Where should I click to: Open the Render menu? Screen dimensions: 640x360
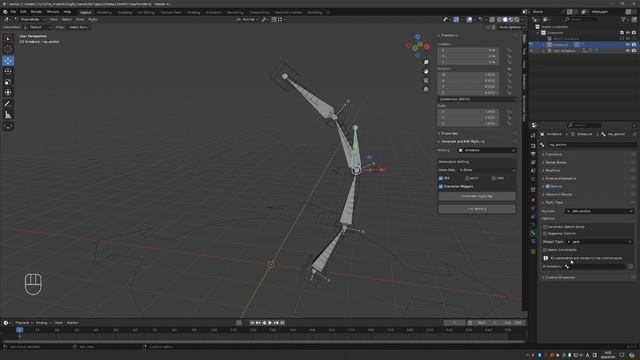coord(36,12)
